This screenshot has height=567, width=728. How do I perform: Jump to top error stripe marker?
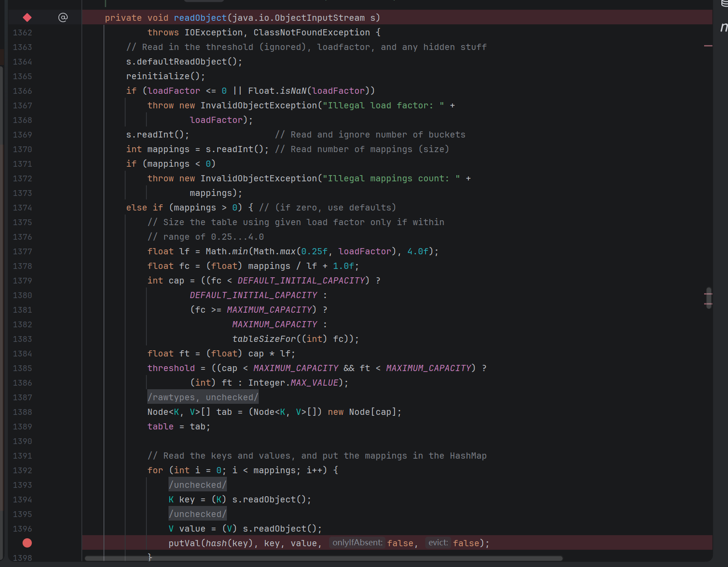pyautogui.click(x=708, y=46)
